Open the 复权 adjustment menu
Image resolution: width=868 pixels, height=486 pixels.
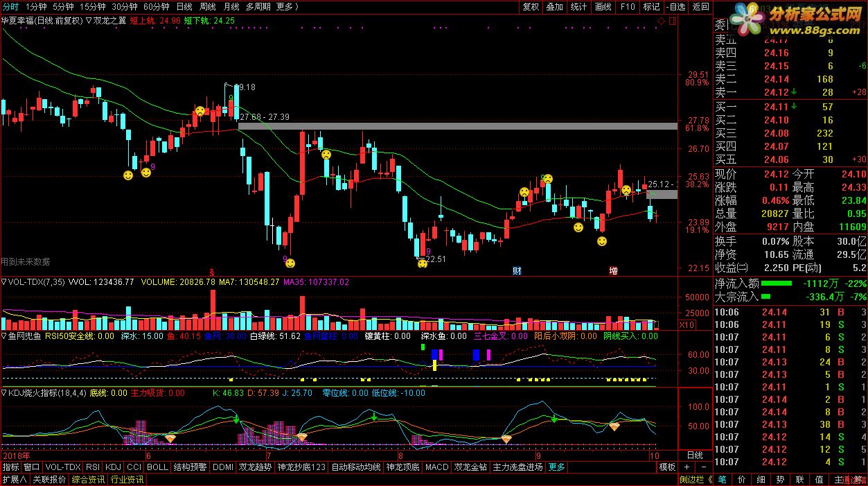pos(531,6)
